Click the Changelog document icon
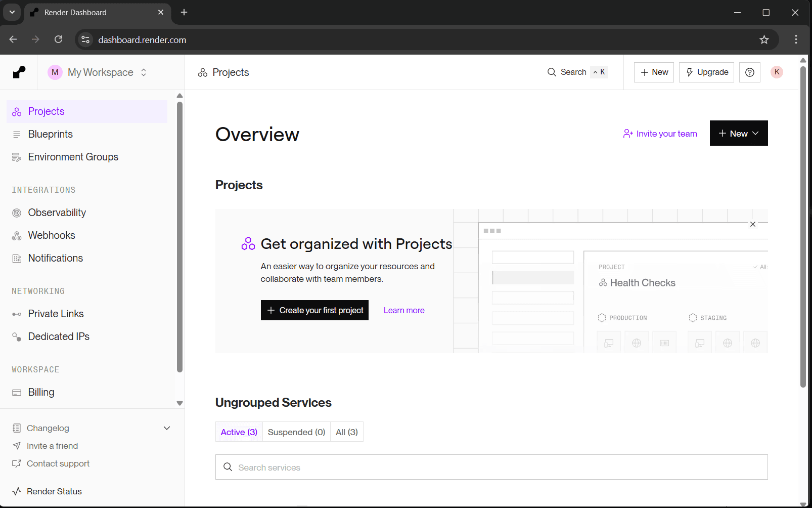This screenshot has height=508, width=812. coord(17,428)
